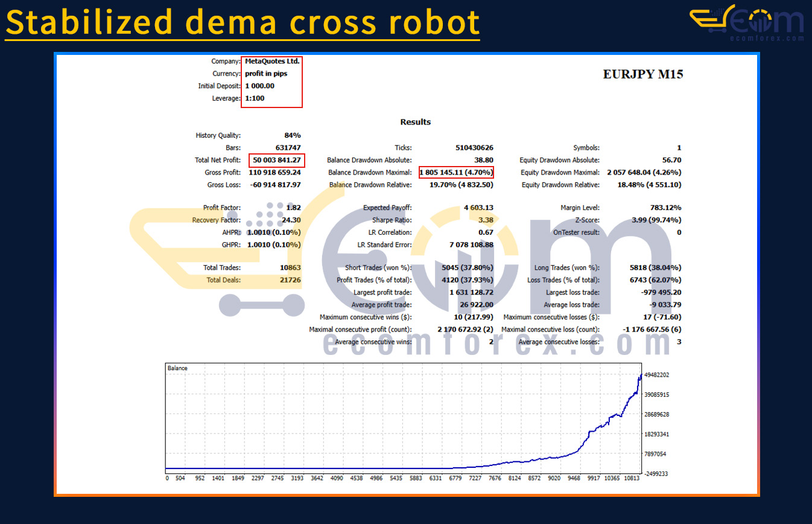Click Maximal consecutive profit "2 170 672.92 (2)"
This screenshot has height=524, width=812.
click(x=466, y=330)
